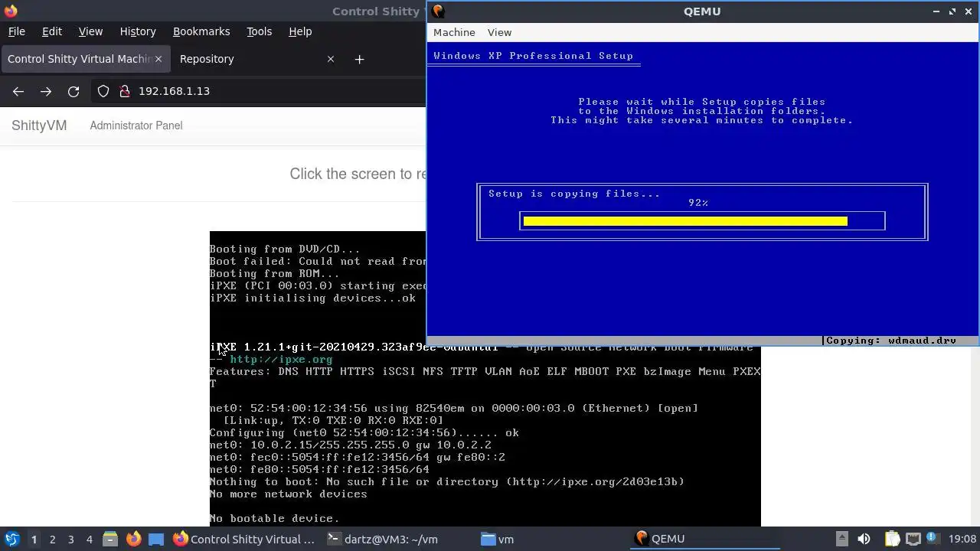Click the QEMU window title bar icon
Viewport: 980px width, 551px height.
tap(438, 11)
